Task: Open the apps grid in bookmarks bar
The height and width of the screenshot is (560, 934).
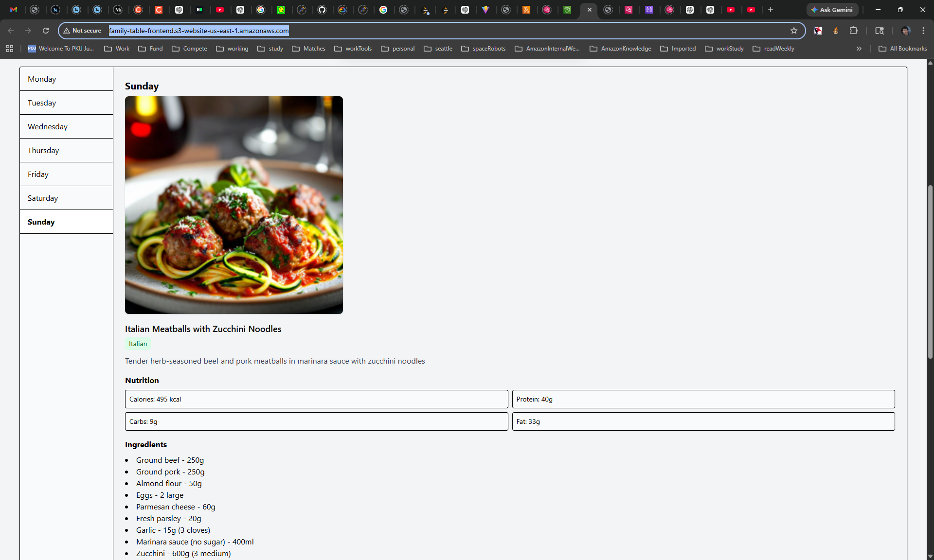Action: click(10, 49)
